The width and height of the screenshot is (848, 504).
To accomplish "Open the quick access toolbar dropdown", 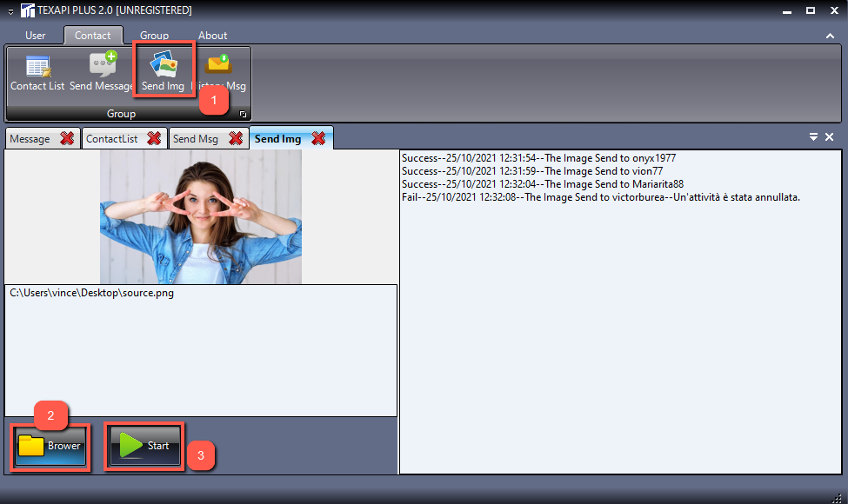I will [10, 11].
